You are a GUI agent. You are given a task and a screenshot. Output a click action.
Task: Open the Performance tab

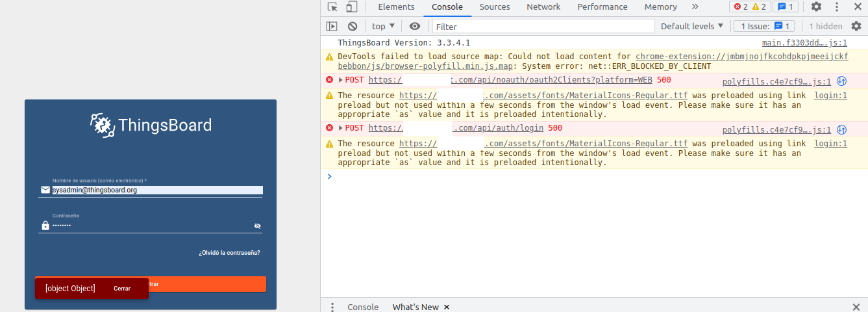[x=602, y=7]
